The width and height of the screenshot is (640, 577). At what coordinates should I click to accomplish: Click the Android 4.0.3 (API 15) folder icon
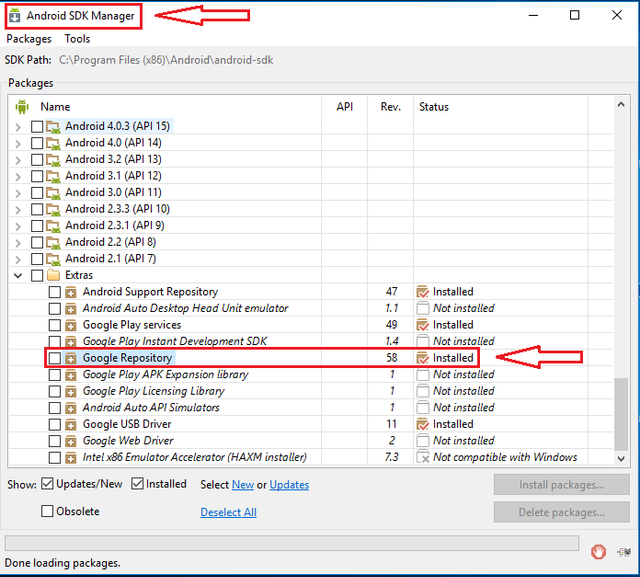click(53, 126)
